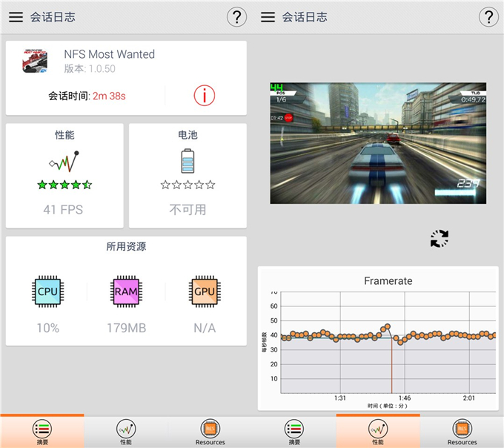The height and width of the screenshot is (448, 504).
Task: Tap the red session info icon
Action: [x=204, y=95]
